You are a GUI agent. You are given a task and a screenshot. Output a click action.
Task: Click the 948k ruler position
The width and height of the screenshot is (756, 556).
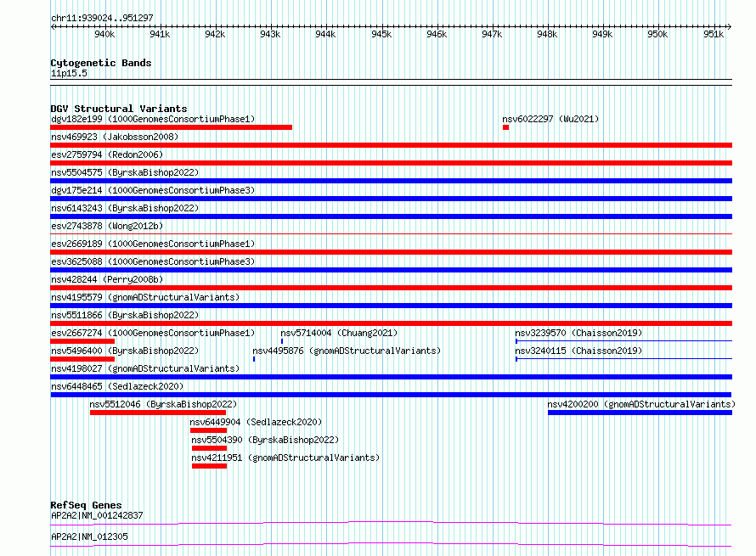click(x=547, y=34)
